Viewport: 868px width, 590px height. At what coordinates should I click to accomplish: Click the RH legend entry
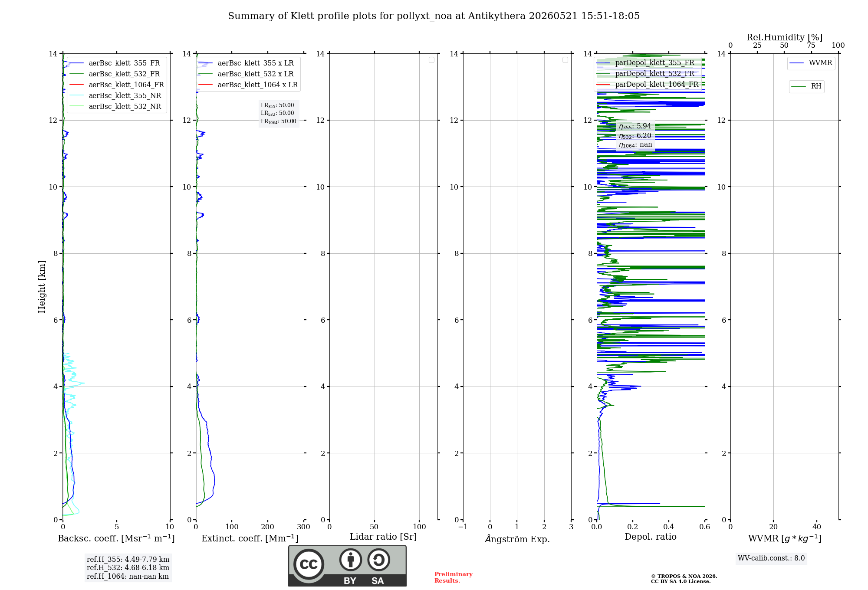pyautogui.click(x=806, y=86)
